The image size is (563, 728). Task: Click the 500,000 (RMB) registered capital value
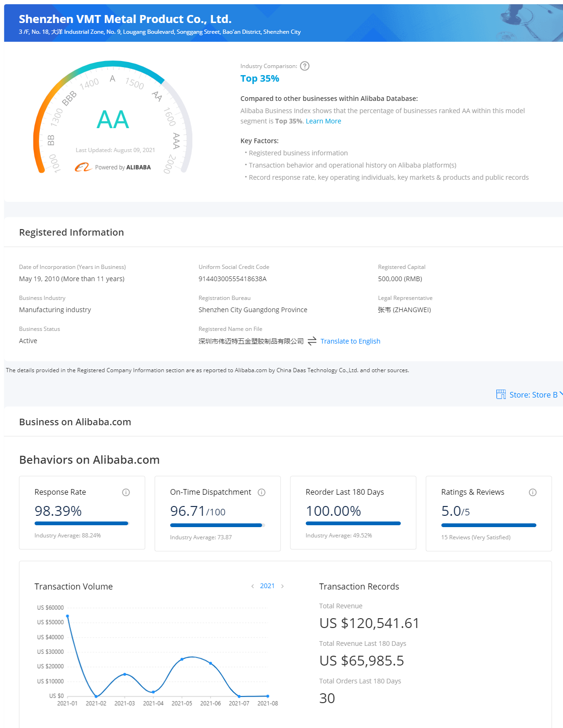[x=400, y=279]
